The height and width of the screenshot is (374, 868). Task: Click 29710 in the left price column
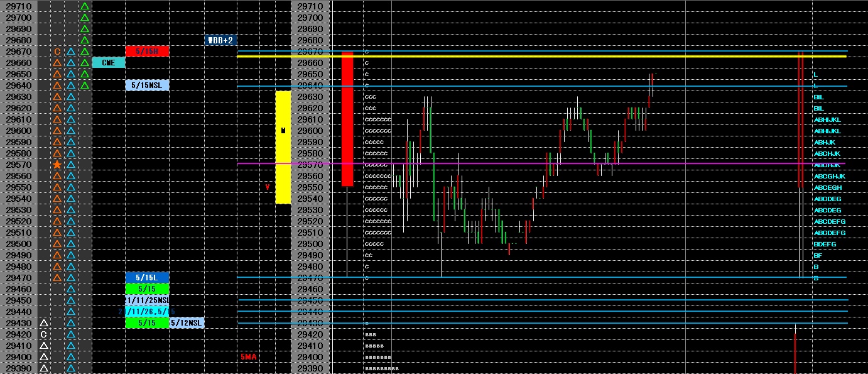point(19,6)
